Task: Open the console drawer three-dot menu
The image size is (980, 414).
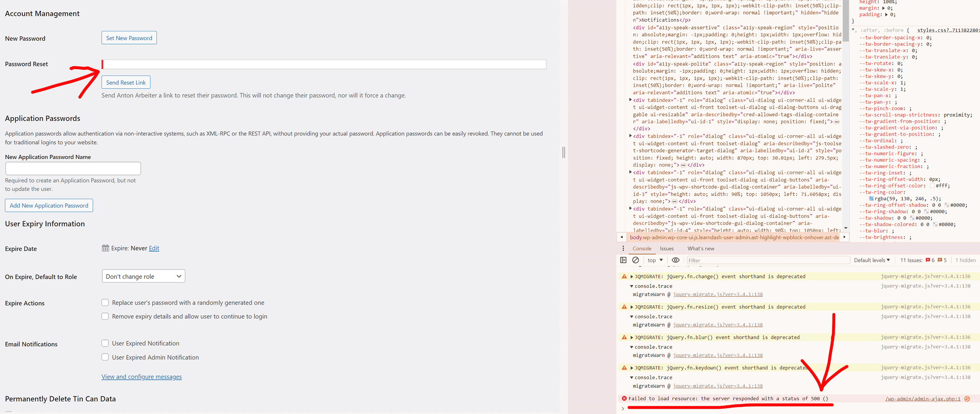Action: (623, 248)
